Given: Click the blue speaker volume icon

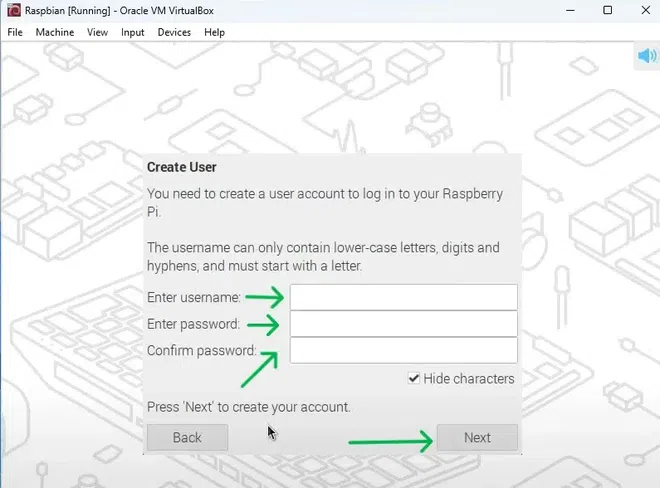Looking at the screenshot, I should coord(645,55).
